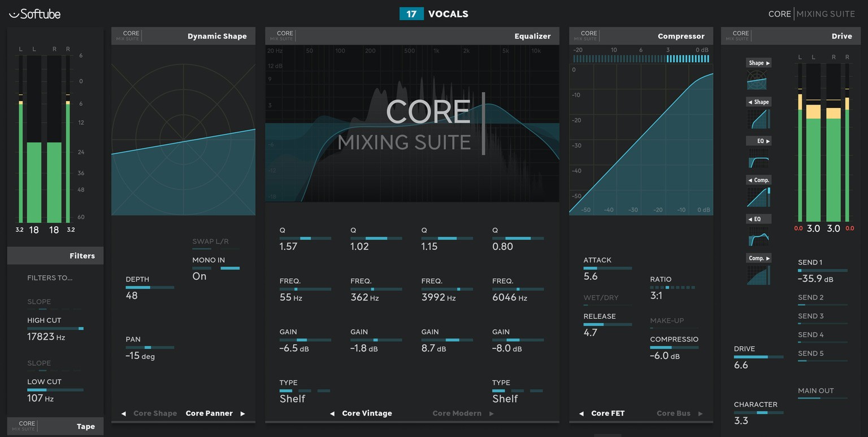Click the gain reduction meter above the compressor graph

point(641,58)
